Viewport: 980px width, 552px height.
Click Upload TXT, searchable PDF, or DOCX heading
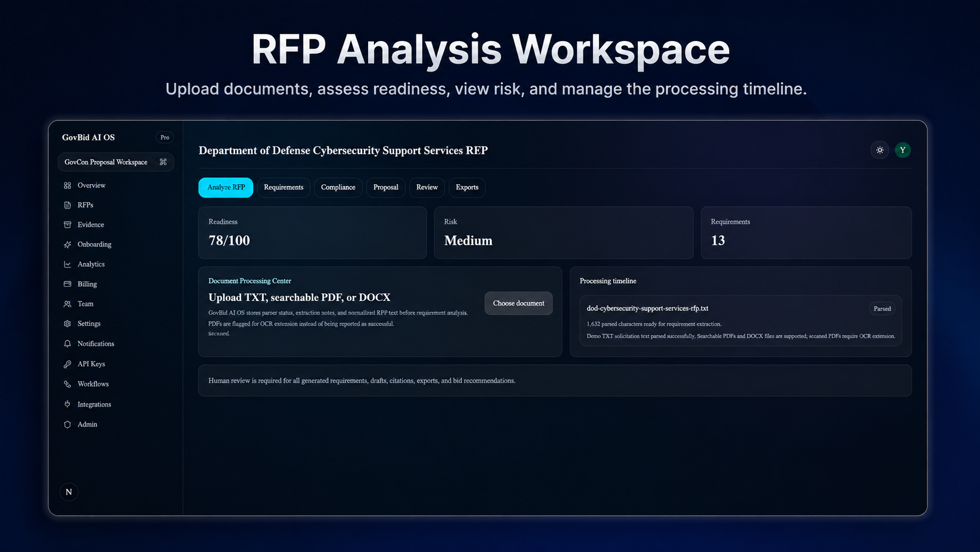point(300,297)
